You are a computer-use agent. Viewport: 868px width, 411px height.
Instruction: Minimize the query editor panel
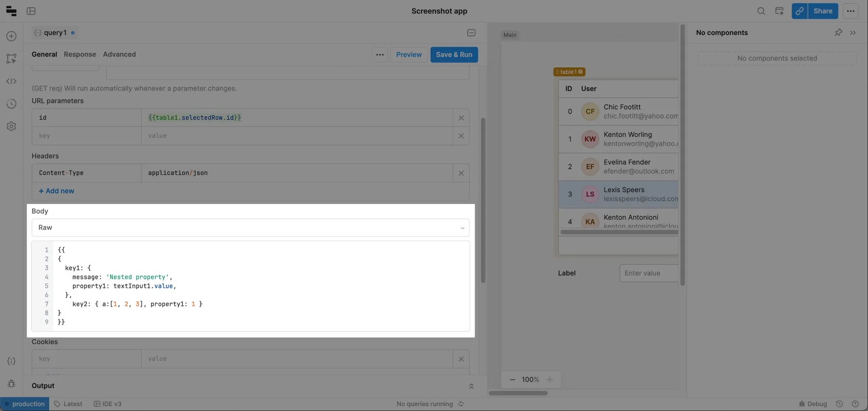click(471, 33)
